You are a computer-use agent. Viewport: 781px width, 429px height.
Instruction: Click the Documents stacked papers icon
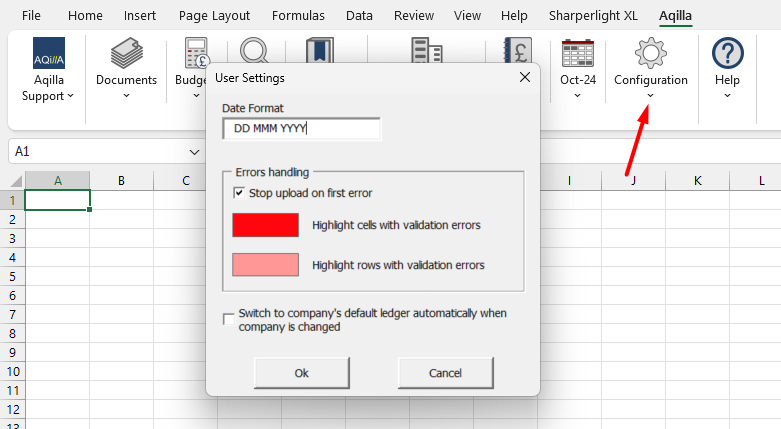click(x=126, y=52)
